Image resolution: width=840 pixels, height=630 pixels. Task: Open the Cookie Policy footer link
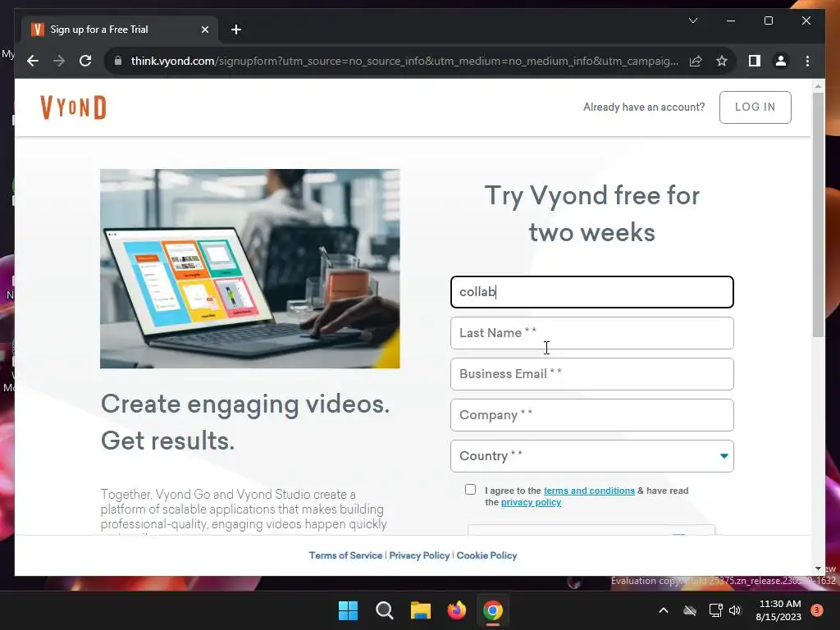tap(486, 555)
